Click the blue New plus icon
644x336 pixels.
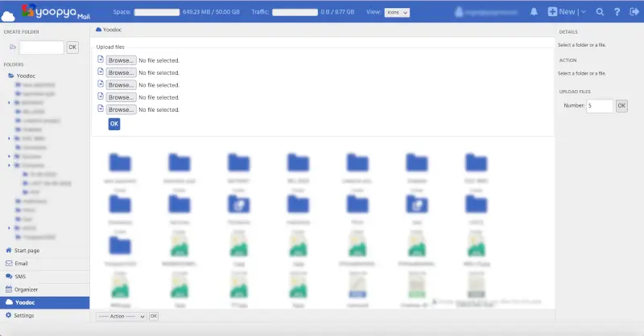click(x=552, y=12)
